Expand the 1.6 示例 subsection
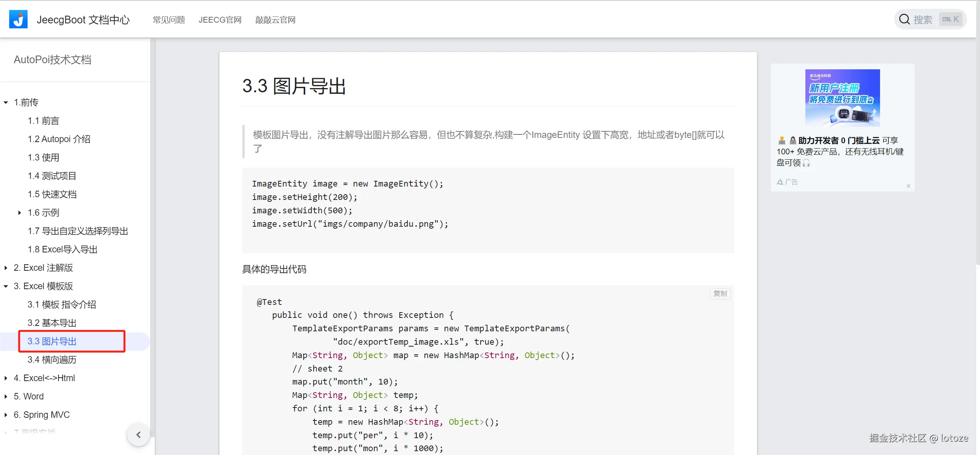Screen dimensions: 980x455 (x=20, y=213)
